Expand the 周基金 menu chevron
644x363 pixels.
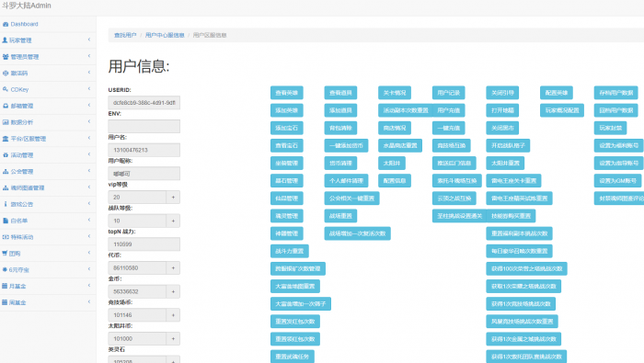pyautogui.click(x=89, y=302)
